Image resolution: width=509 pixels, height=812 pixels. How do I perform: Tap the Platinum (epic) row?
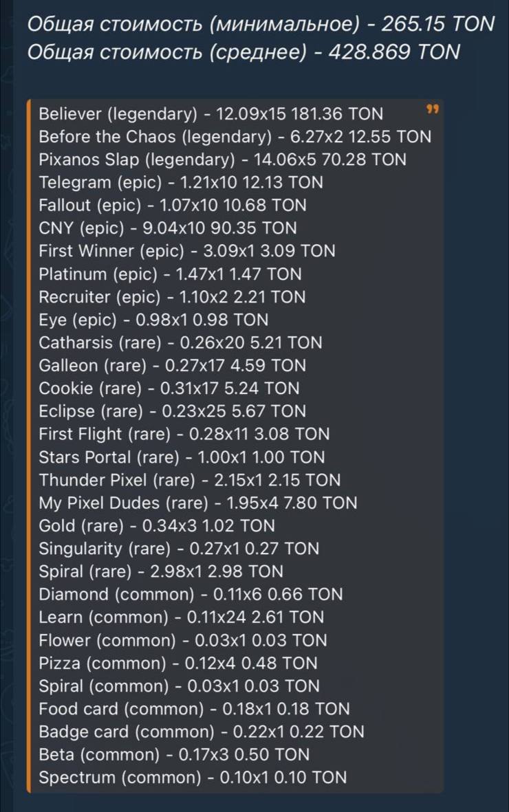pyautogui.click(x=170, y=274)
